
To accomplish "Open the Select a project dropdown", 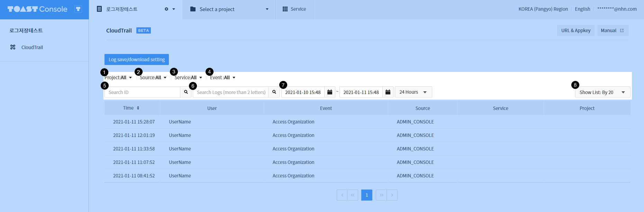I will pyautogui.click(x=229, y=9).
